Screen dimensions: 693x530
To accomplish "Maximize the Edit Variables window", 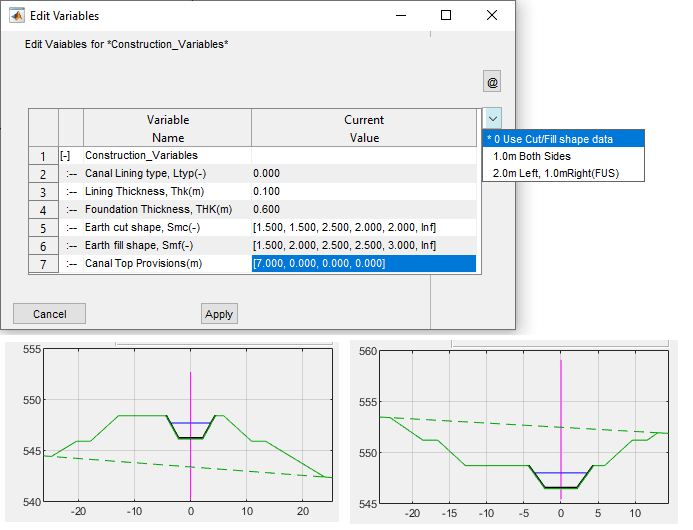I will (446, 16).
